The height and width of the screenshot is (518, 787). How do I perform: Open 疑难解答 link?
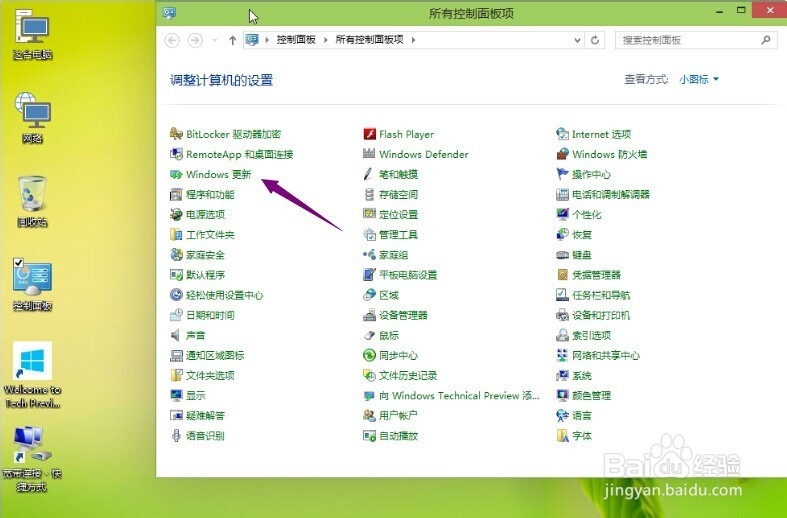(205, 416)
